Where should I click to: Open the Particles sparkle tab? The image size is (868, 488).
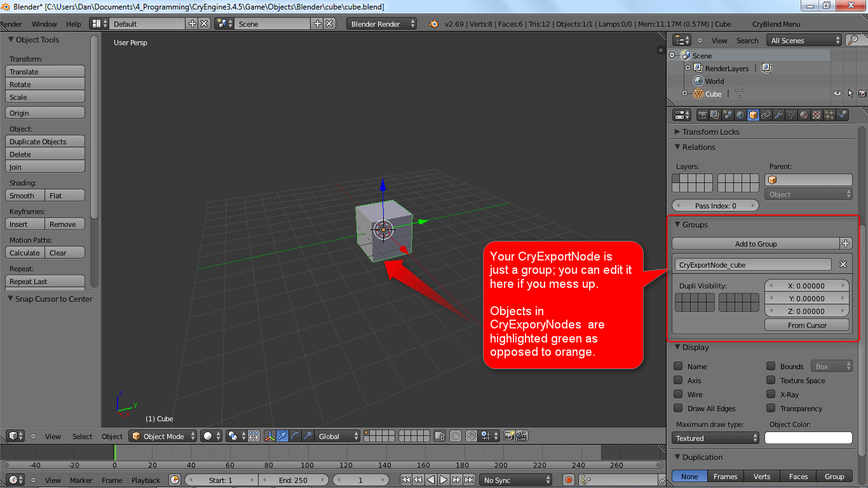tap(829, 115)
